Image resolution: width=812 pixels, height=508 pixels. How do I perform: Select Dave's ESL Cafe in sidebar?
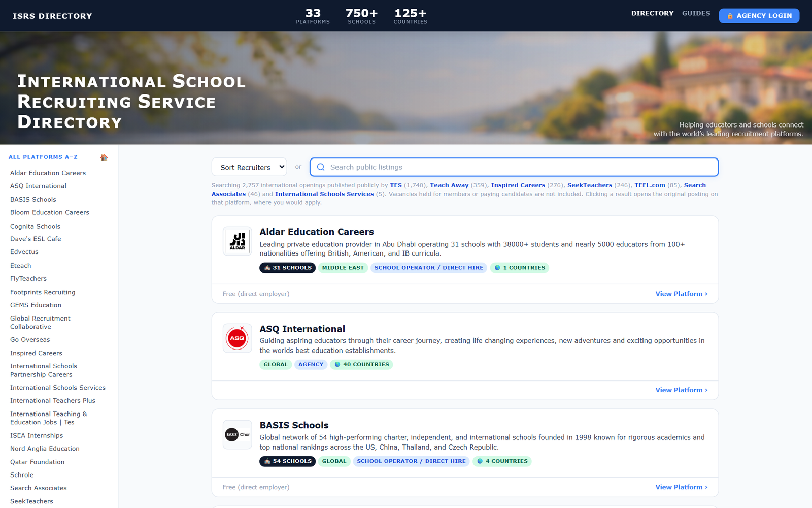coord(36,239)
